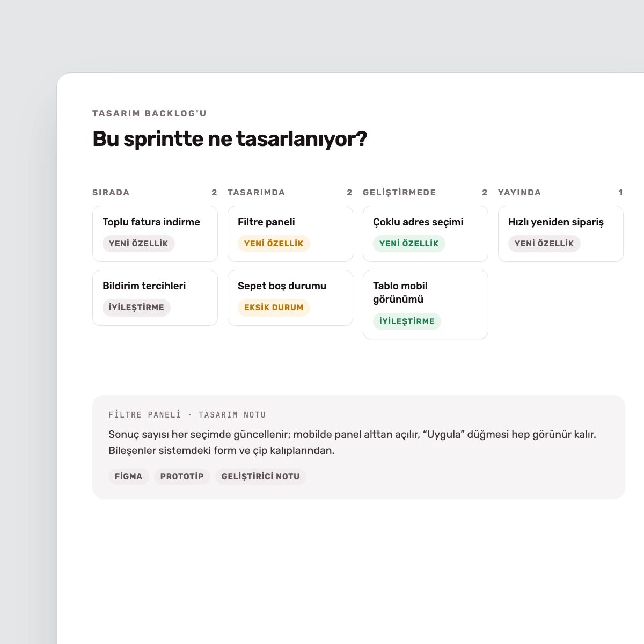Viewport: 644px width, 644px height.
Task: Click the orange YENİ ÖZELLİK tag
Action: point(274,244)
